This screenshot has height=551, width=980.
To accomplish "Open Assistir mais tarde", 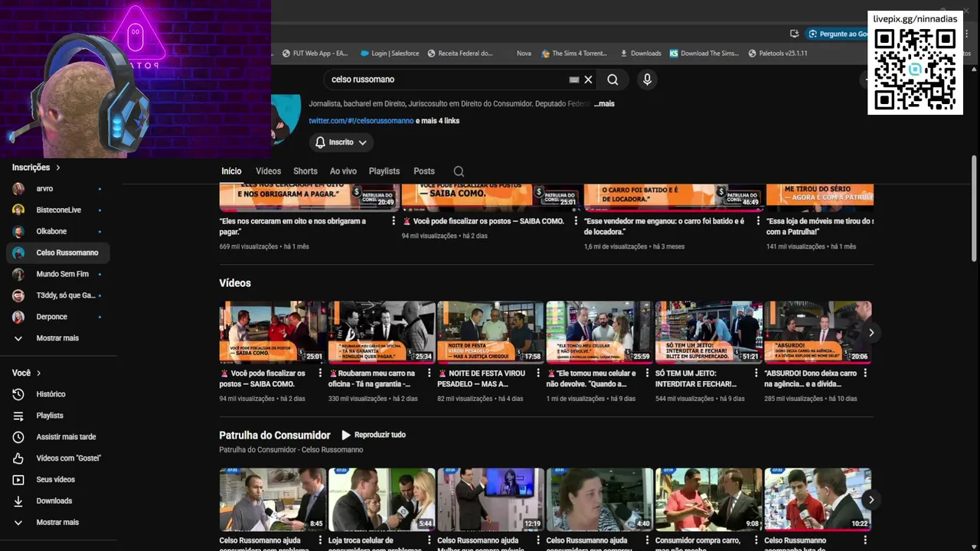I will [66, 437].
